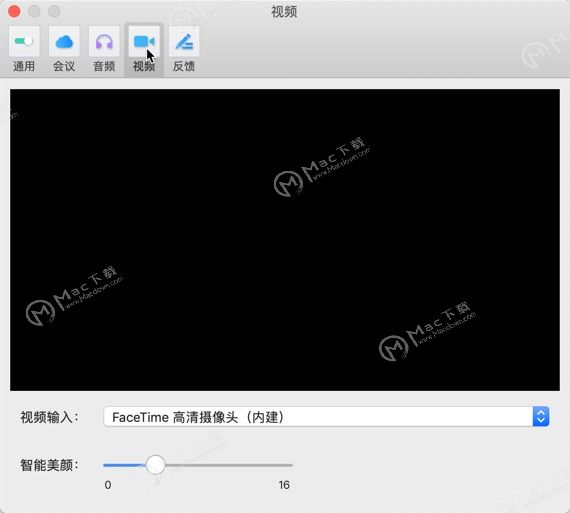Click the 智能美颜 label
This screenshot has height=513, width=570.
[x=49, y=465]
